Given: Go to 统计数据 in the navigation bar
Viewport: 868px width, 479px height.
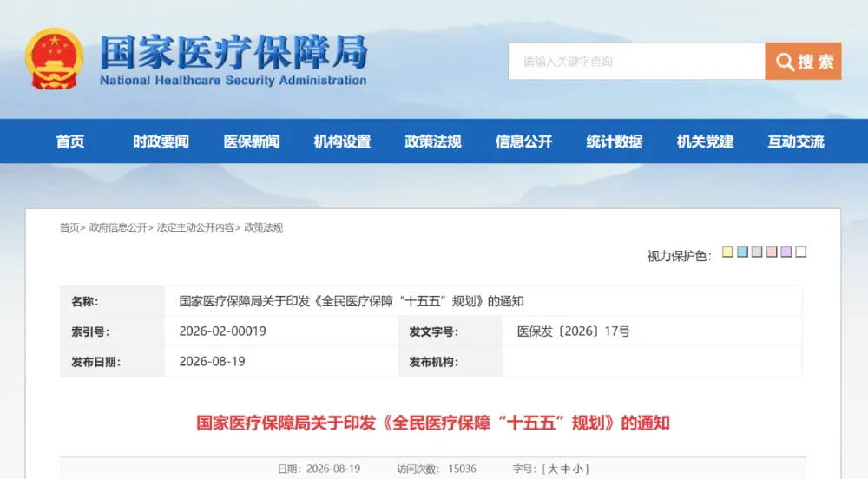Looking at the screenshot, I should tap(615, 141).
